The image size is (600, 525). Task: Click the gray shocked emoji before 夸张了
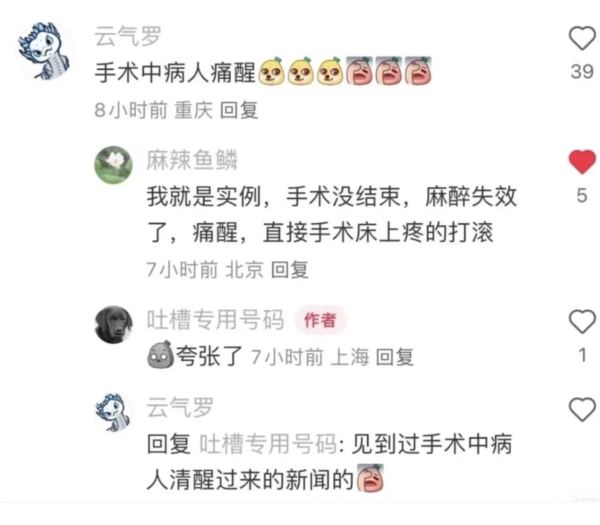point(160,355)
